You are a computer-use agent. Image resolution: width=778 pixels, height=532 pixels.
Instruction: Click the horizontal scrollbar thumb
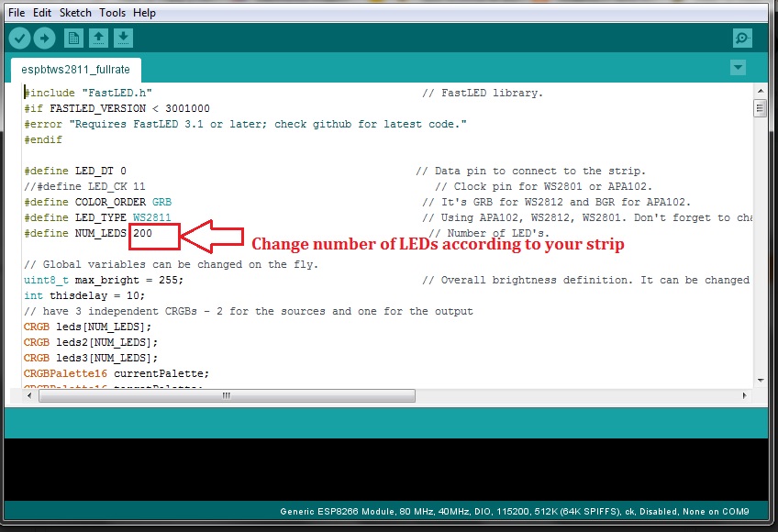[x=227, y=395]
